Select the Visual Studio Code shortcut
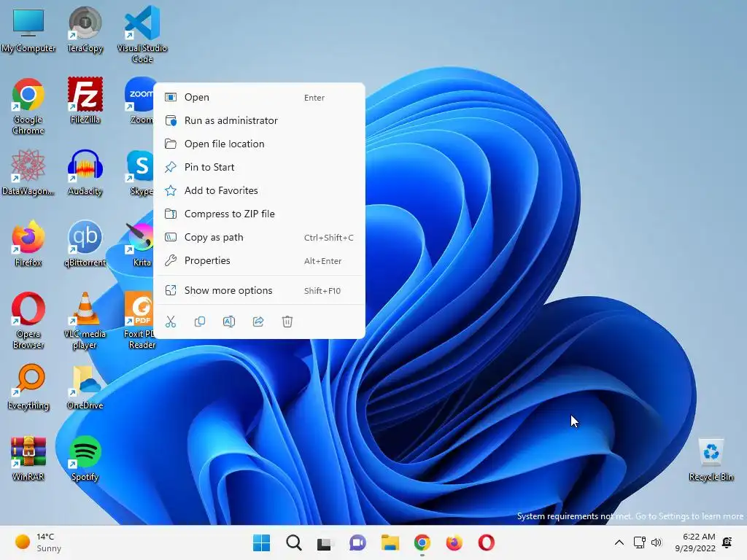 click(x=142, y=35)
